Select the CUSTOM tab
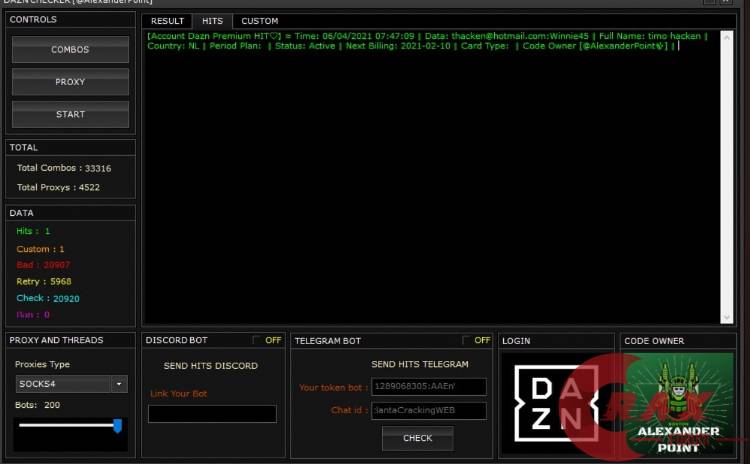This screenshot has height=464, width=750. pos(260,21)
